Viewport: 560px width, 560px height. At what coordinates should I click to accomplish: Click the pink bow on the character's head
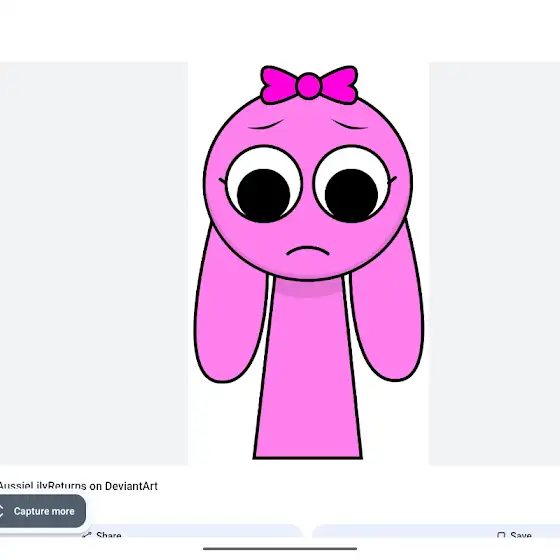309,85
